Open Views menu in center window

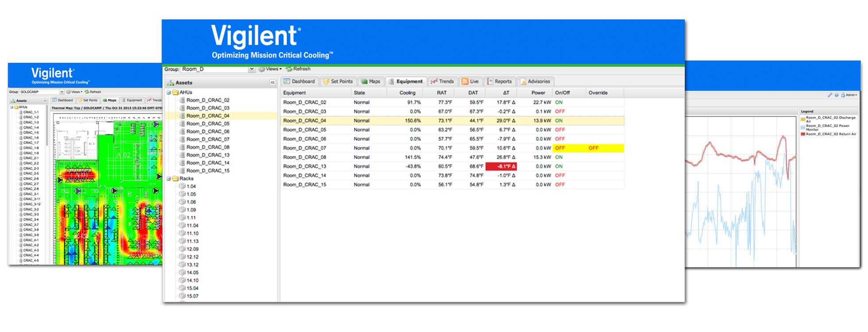tap(271, 69)
